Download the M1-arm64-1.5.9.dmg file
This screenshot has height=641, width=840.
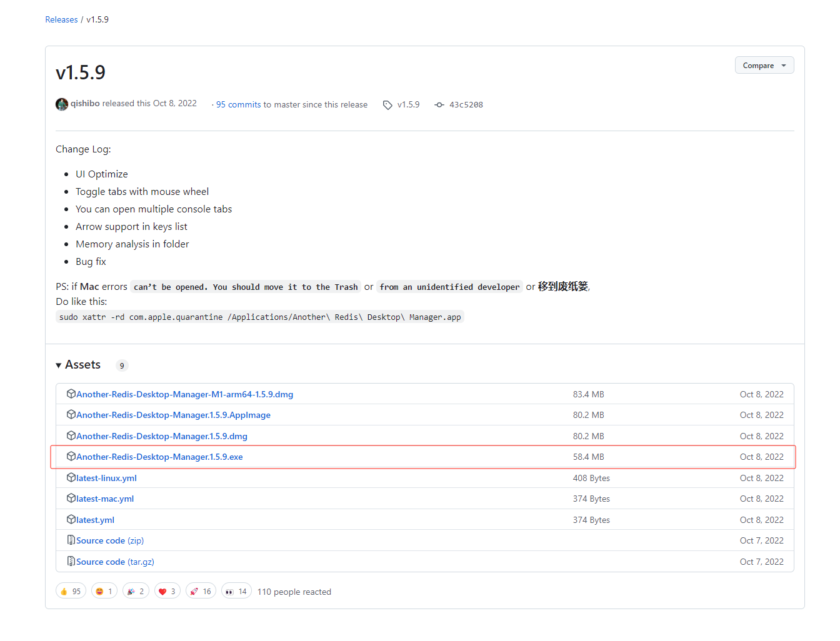tap(184, 394)
